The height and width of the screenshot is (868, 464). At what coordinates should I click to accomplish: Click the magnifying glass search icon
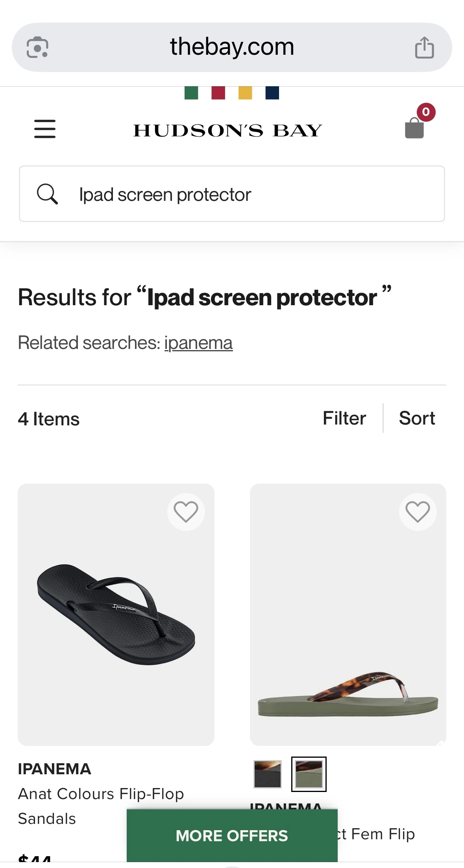47,194
